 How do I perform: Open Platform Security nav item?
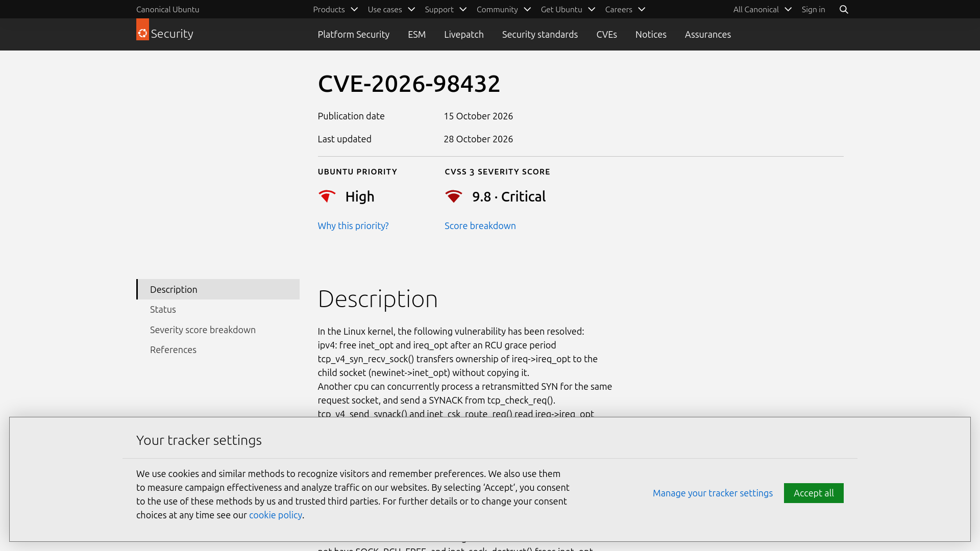coord(353,34)
